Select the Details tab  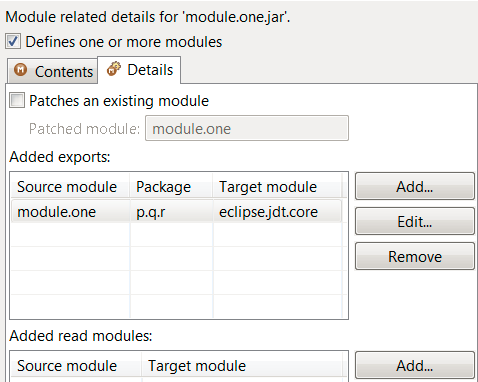(139, 70)
